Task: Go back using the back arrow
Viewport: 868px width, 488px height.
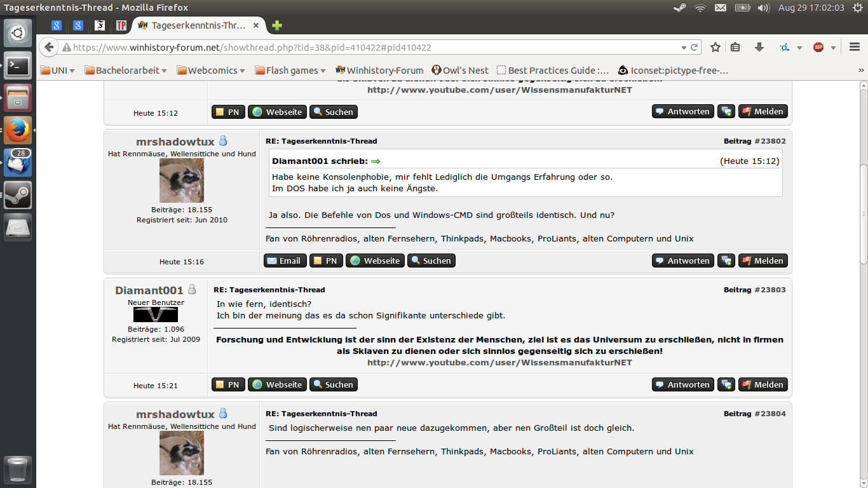Action: pos(49,47)
